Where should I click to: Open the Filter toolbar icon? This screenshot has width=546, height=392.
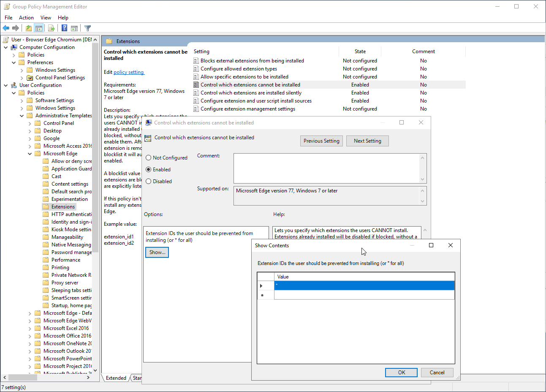point(87,28)
